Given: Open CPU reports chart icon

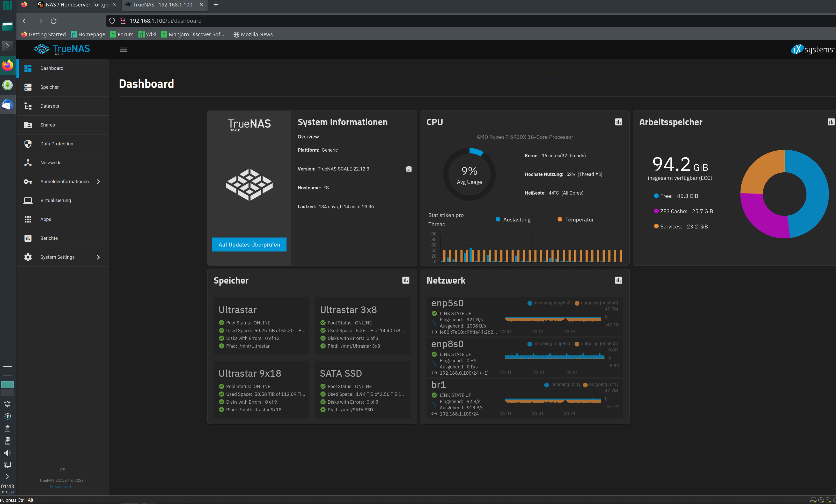Looking at the screenshot, I should coord(618,122).
